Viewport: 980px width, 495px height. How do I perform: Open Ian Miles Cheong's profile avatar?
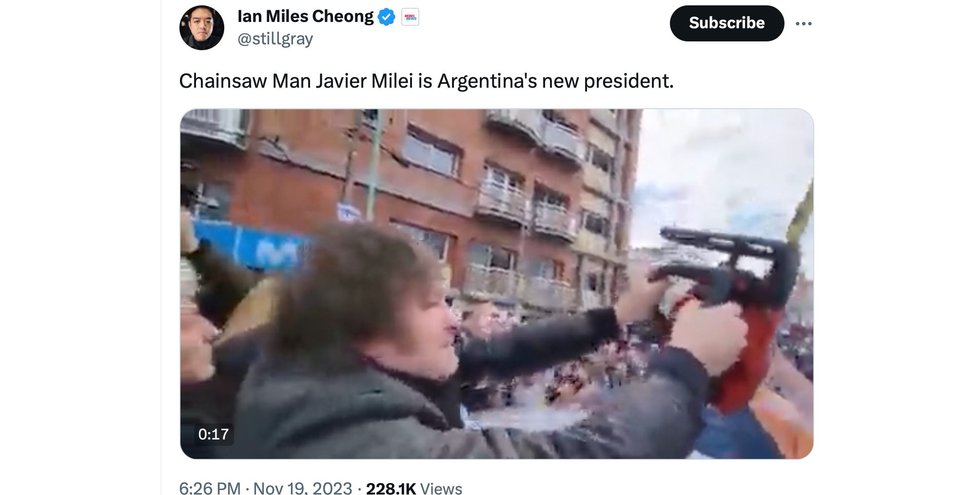coord(202,28)
